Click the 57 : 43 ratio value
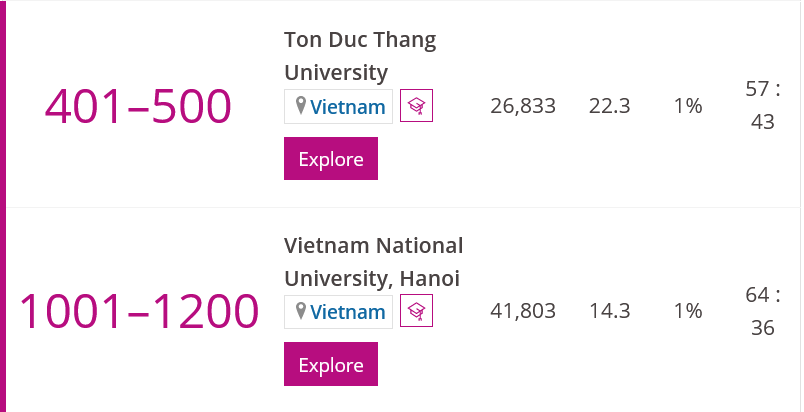Viewport: 804px width, 412px height. [762, 105]
